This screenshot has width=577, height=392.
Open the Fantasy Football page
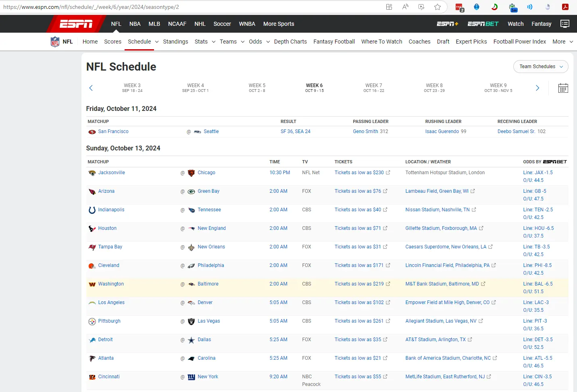334,42
